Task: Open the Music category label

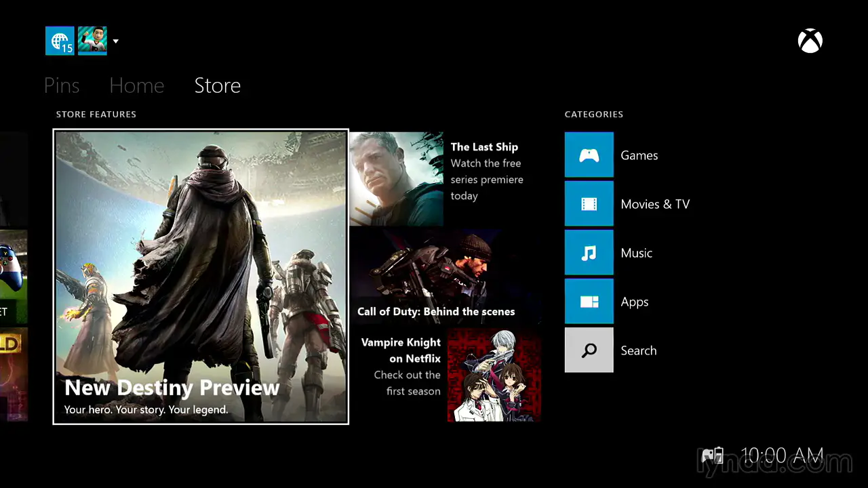Action: coord(637,253)
